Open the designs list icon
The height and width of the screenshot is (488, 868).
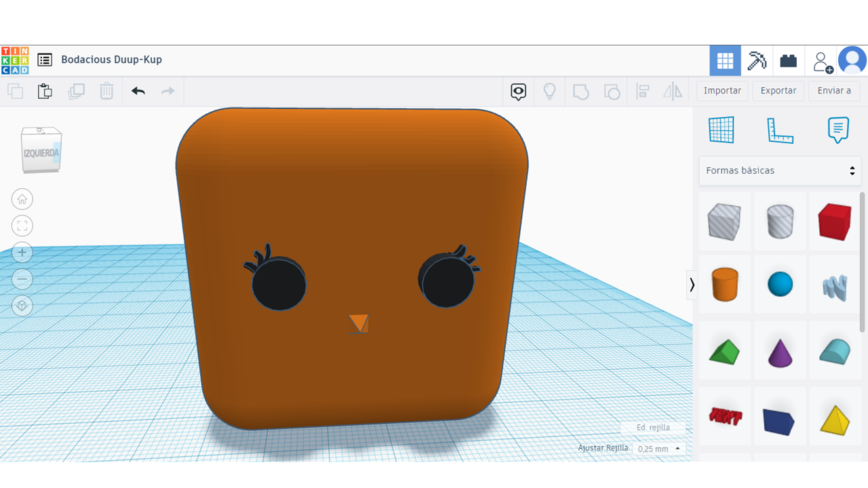pyautogui.click(x=45, y=60)
